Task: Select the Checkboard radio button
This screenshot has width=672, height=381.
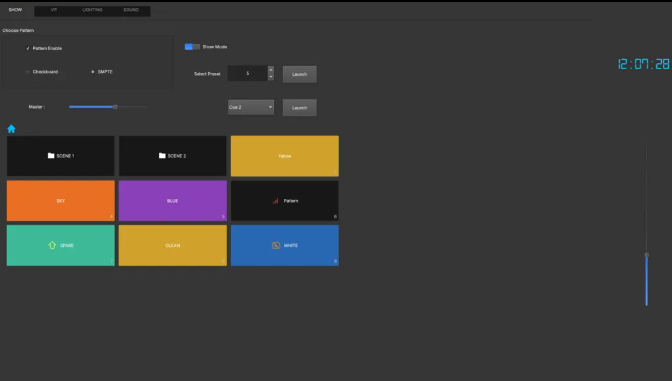Action: 28,72
